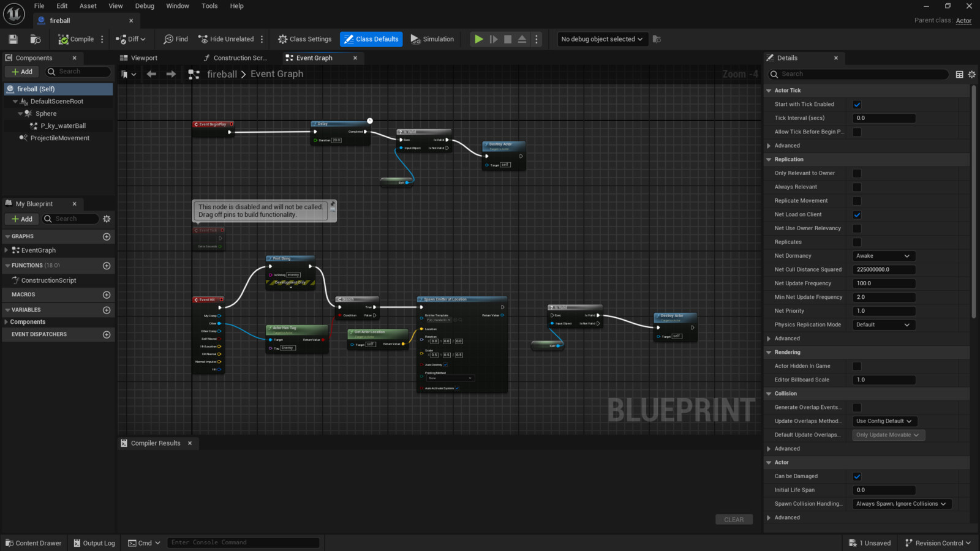Enable Always Relevant checkbox
The width and height of the screenshot is (980, 551).
pos(857,187)
